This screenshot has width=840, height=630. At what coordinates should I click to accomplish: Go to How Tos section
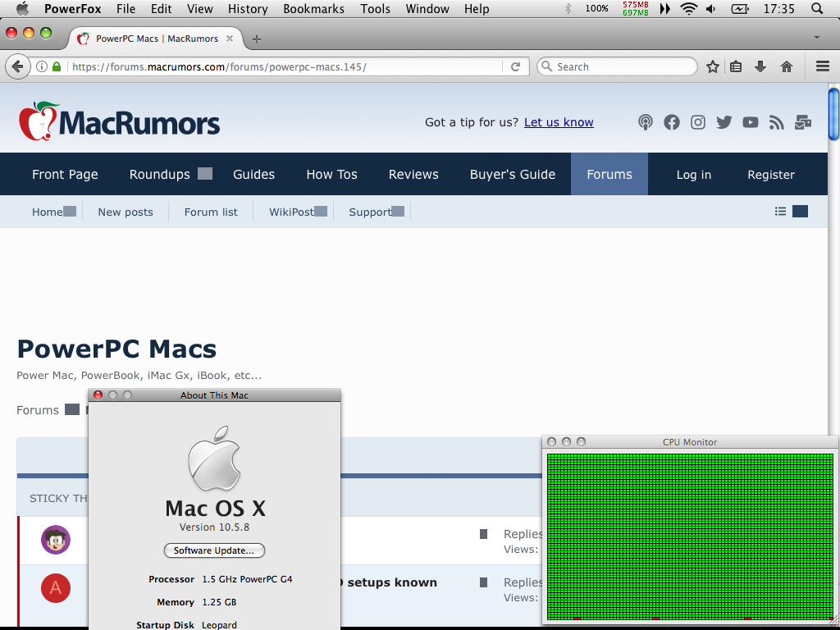pyautogui.click(x=331, y=174)
